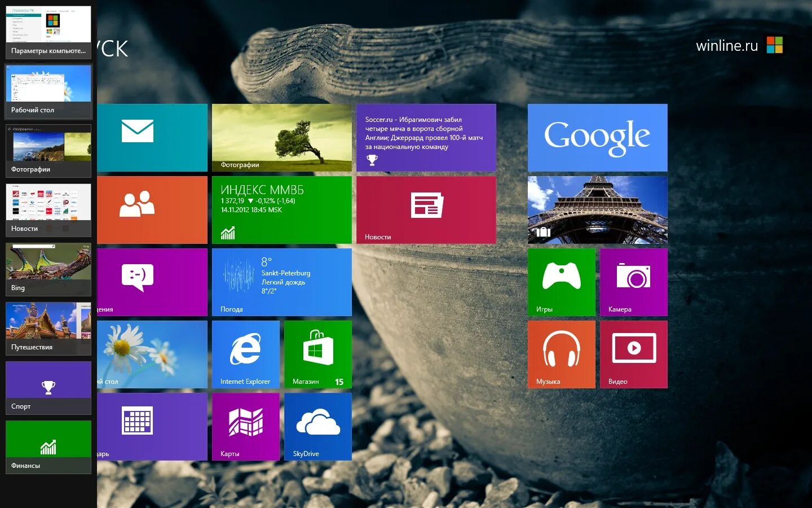The width and height of the screenshot is (812, 508).
Task: Open the Карты maps tile
Action: pos(246,427)
